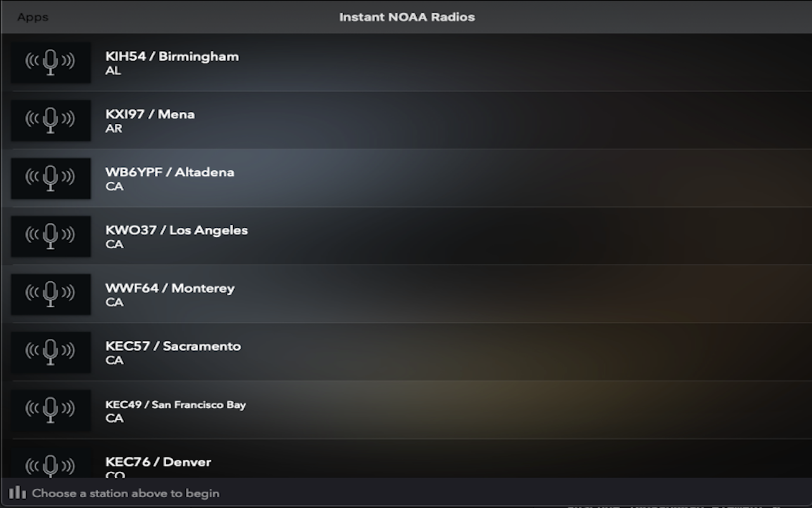
Task: Pick station name KWO37 / Los Angeles
Action: click(176, 231)
